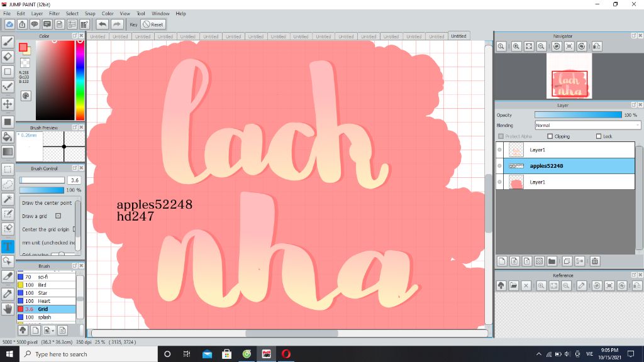The width and height of the screenshot is (644, 362).
Task: Create a new layer folder
Action: (x=552, y=261)
